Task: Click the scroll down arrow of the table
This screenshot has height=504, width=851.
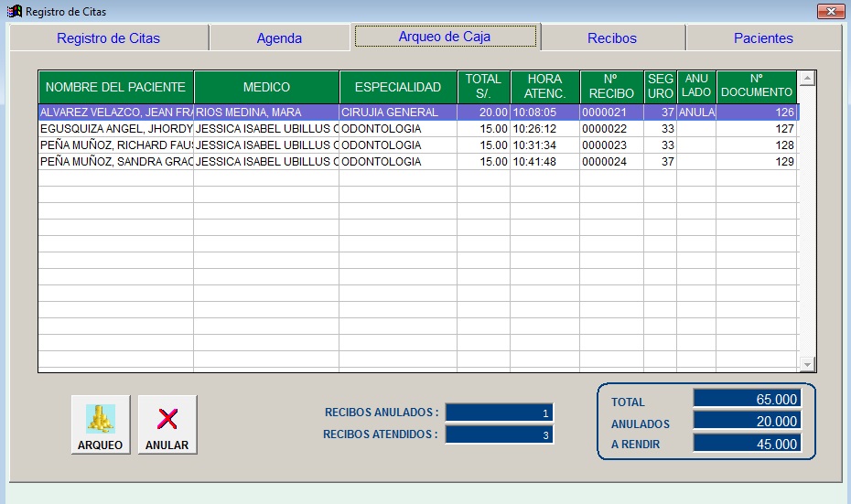Action: coord(807,364)
